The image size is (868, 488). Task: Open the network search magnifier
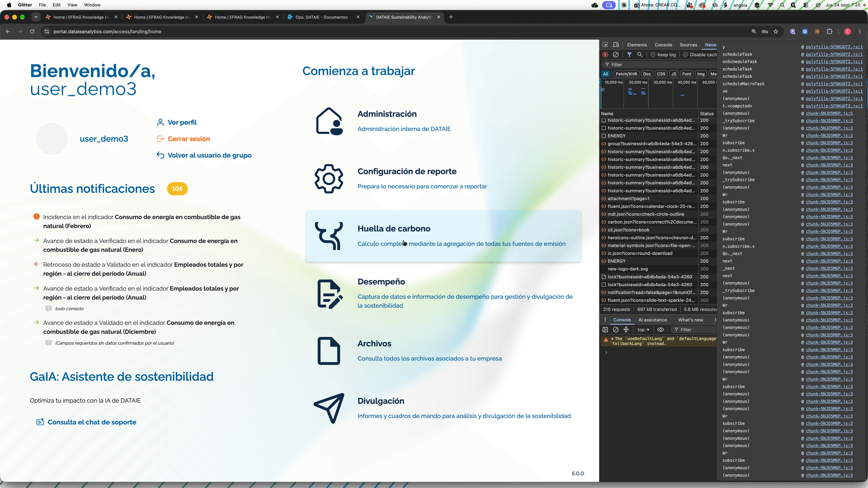pos(639,54)
